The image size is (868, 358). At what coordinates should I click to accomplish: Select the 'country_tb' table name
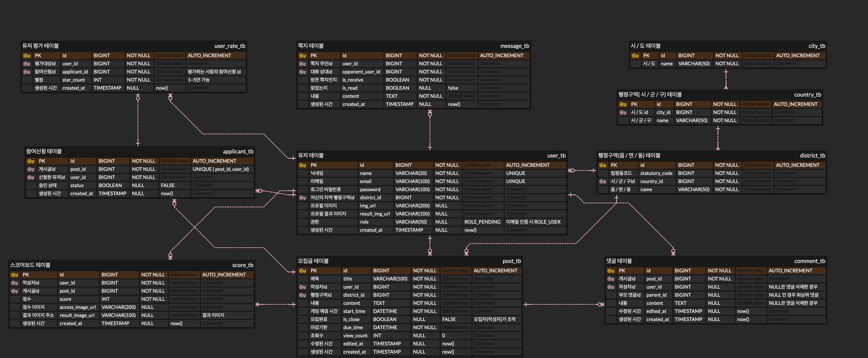pyautogui.click(x=808, y=95)
